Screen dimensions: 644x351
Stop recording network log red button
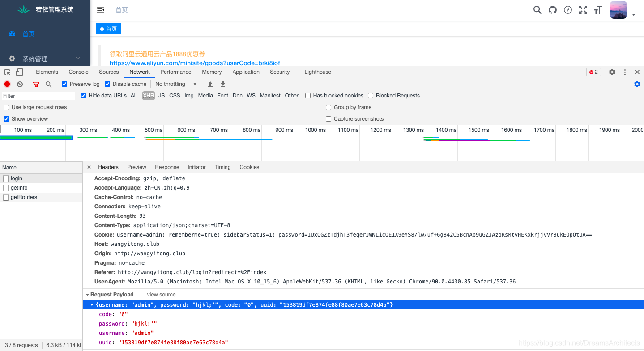pos(7,84)
